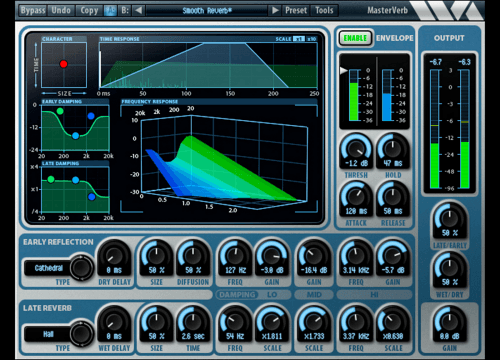Click the envelope RELEASE knob

coord(393,196)
